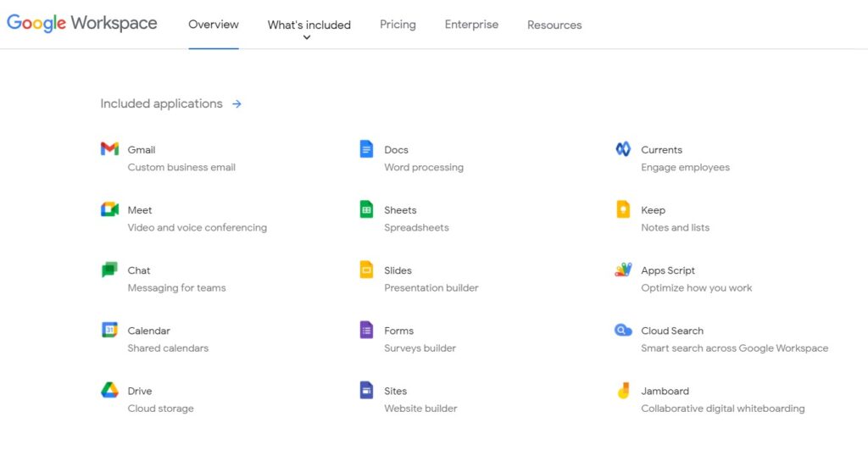The width and height of the screenshot is (868, 467).
Task: Click the 'Custom business email' text
Action: click(x=181, y=167)
